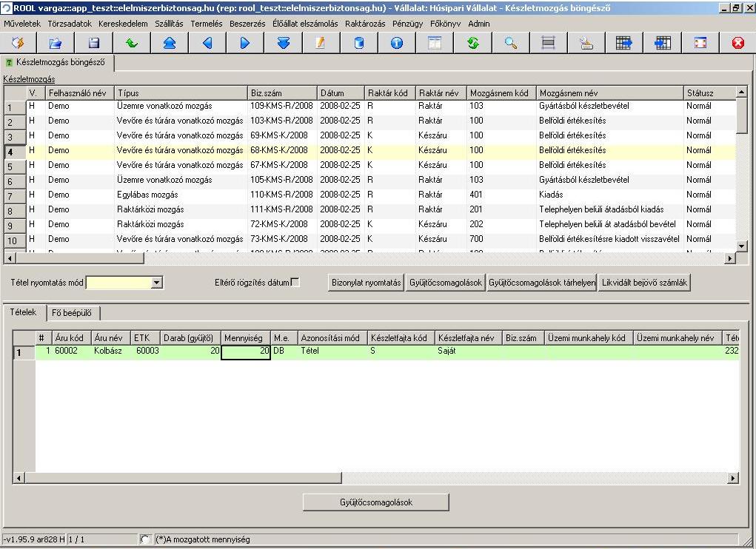This screenshot has width=756, height=549.
Task: Open the Raktározás menu
Action: [x=365, y=23]
